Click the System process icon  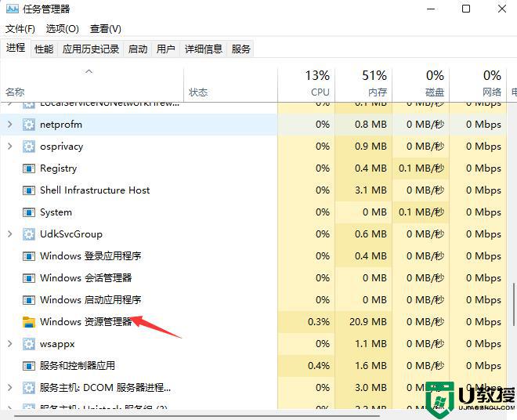tap(29, 212)
